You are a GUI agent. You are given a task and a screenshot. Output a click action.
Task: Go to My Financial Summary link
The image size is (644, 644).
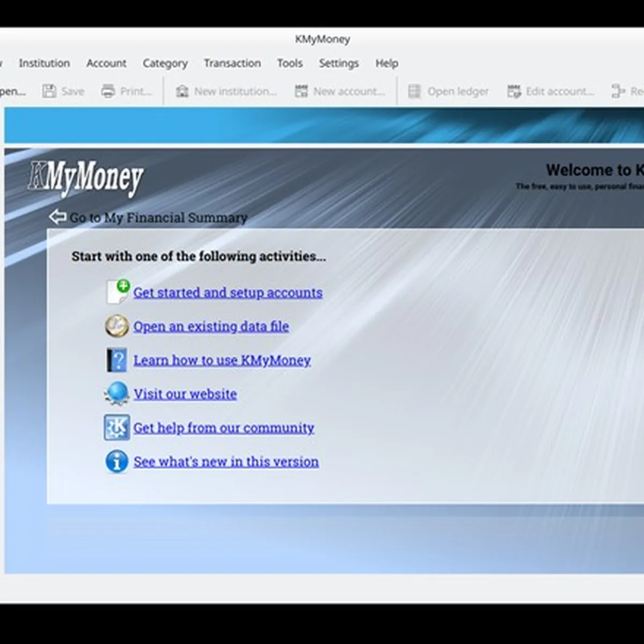click(158, 217)
